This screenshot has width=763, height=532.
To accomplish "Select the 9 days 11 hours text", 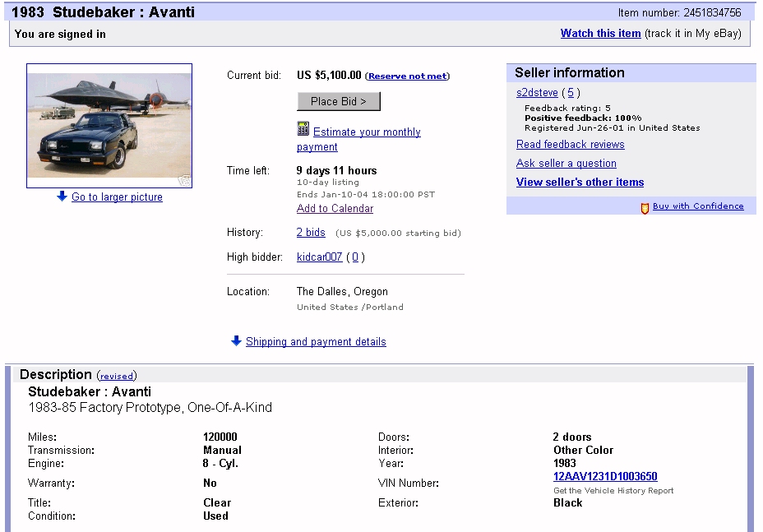I will (x=337, y=170).
